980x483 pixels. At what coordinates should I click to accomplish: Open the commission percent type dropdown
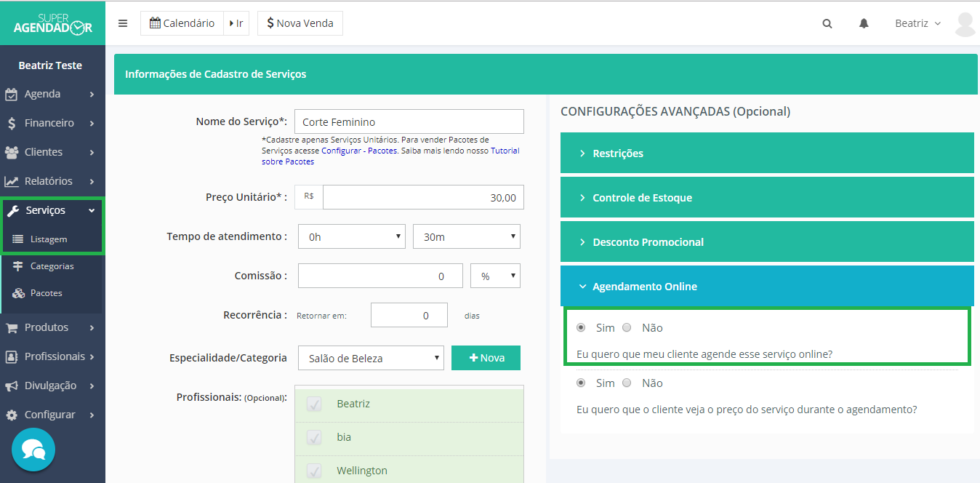click(496, 276)
